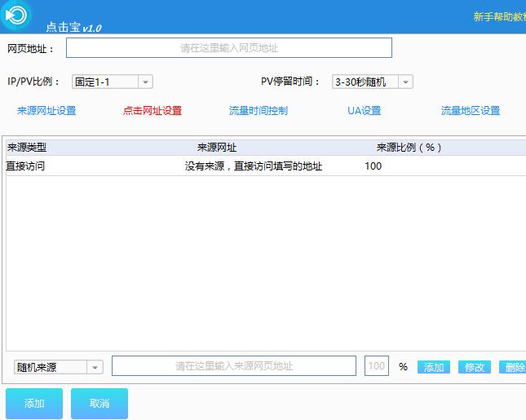Image resolution: width=526 pixels, height=420 pixels.
Task: Click the percentage field showing 100
Action: [376, 366]
